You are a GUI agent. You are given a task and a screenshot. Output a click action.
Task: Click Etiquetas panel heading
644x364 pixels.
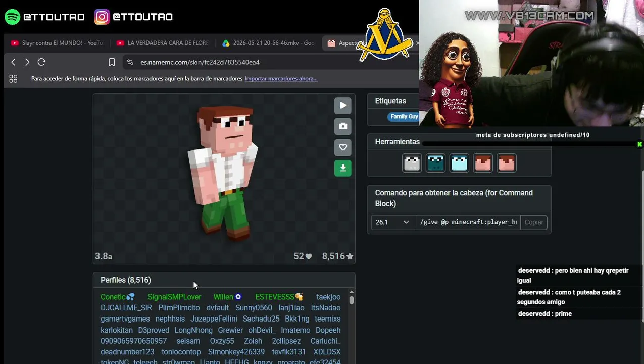[x=390, y=101]
